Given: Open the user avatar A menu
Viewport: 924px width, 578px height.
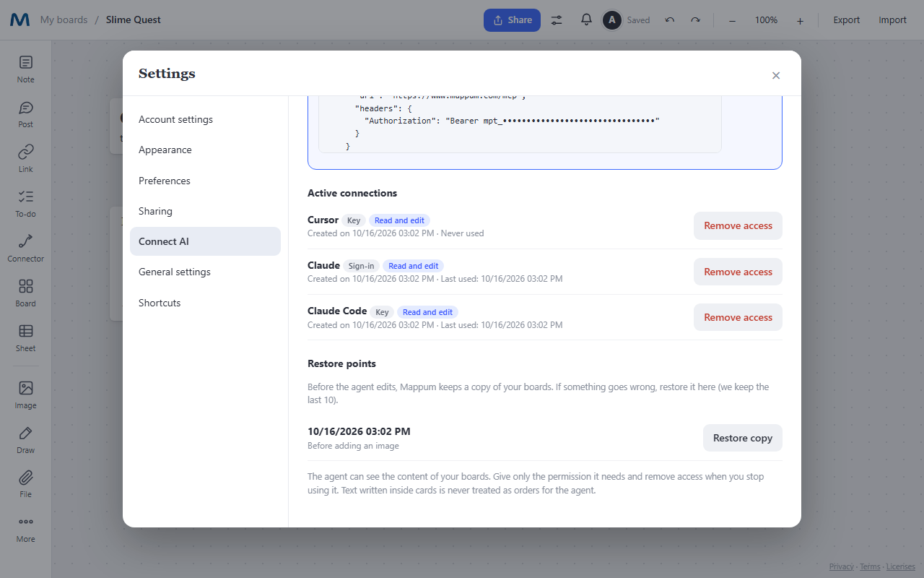Looking at the screenshot, I should (612, 20).
